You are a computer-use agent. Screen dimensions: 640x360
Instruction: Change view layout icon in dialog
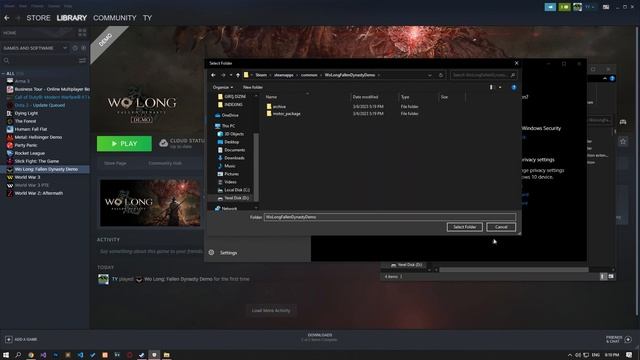point(491,87)
